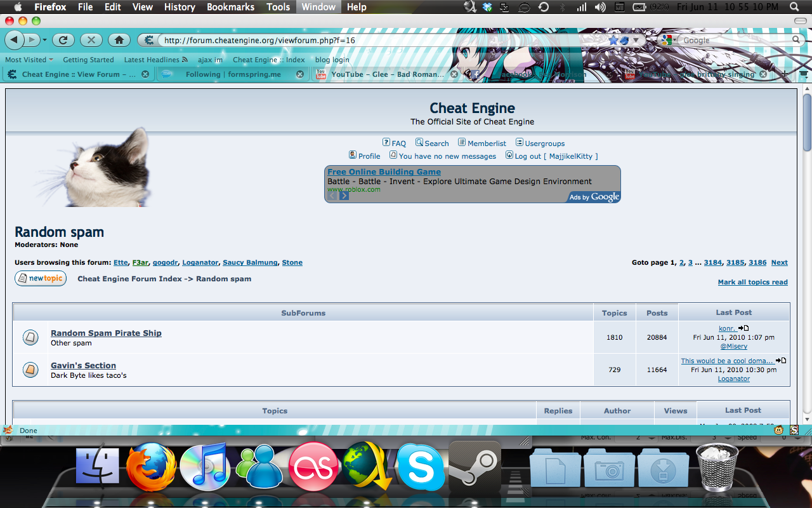The height and width of the screenshot is (508, 812).
Task: Open the Random Spam Pirate Ship subforum
Action: pyautogui.click(x=106, y=333)
